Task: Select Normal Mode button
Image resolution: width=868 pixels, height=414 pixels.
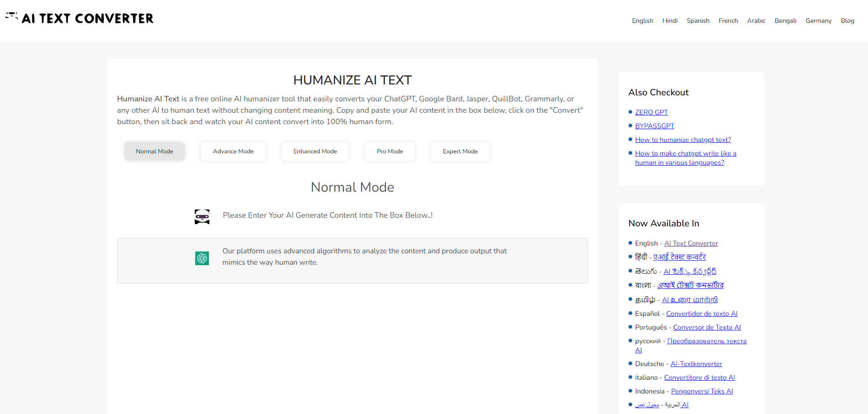Action: [155, 151]
